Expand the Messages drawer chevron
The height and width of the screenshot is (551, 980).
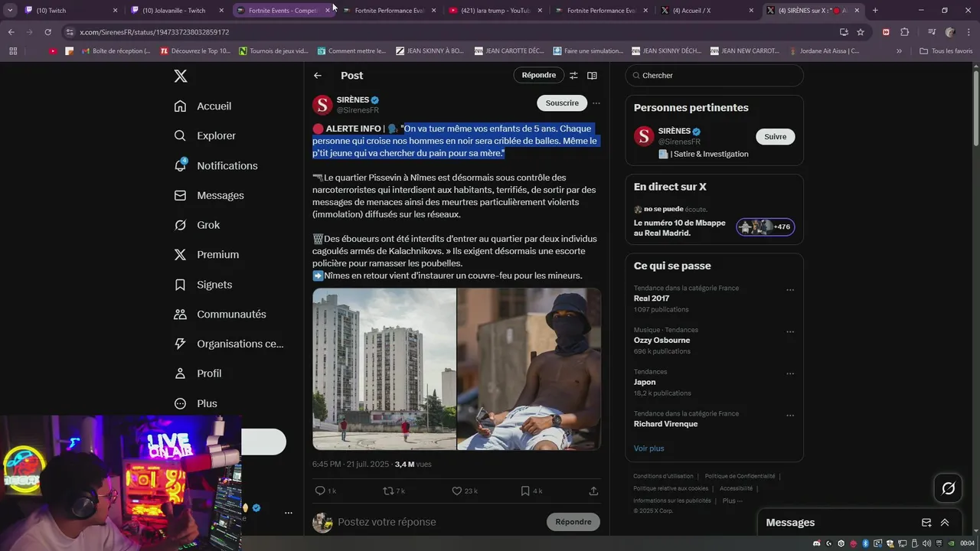point(945,523)
